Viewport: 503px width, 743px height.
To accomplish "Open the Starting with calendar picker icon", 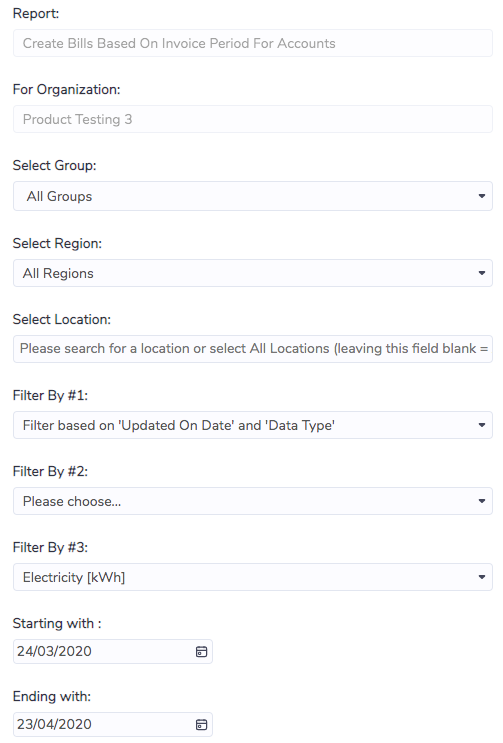I will [201, 652].
